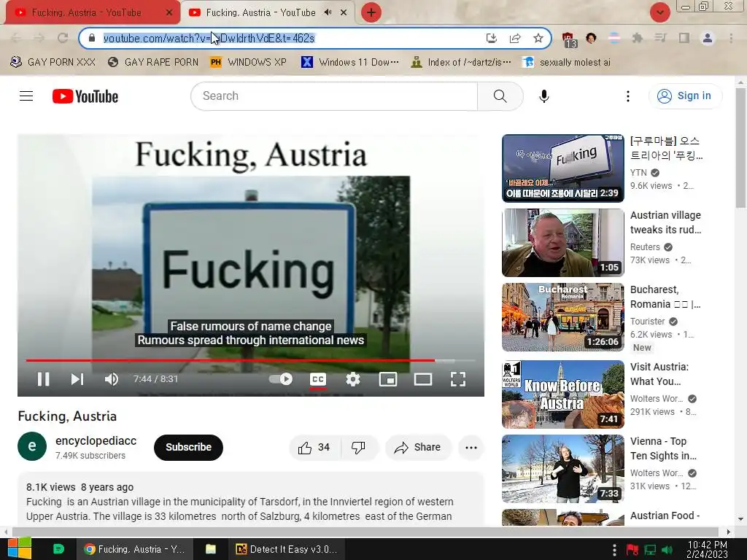Click the magnifier search button
The width and height of the screenshot is (747, 560).
(x=500, y=96)
